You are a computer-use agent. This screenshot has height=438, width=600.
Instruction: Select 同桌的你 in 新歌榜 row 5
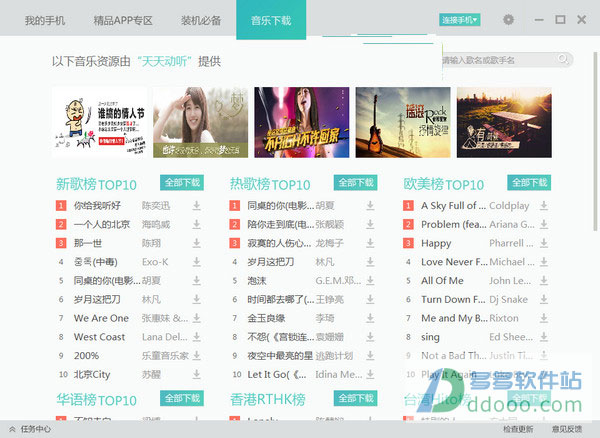(x=107, y=281)
